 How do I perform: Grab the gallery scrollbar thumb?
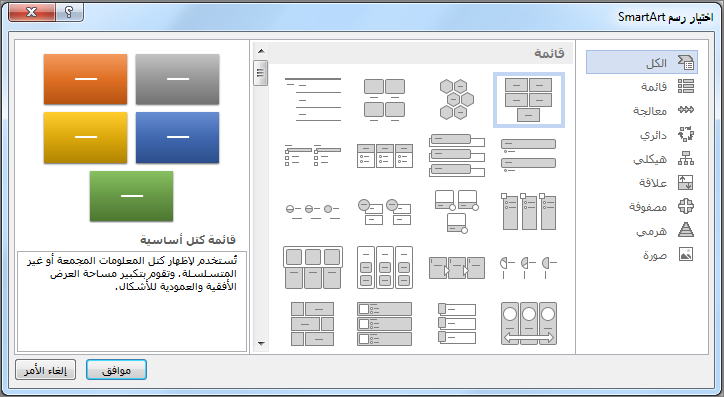click(261, 72)
